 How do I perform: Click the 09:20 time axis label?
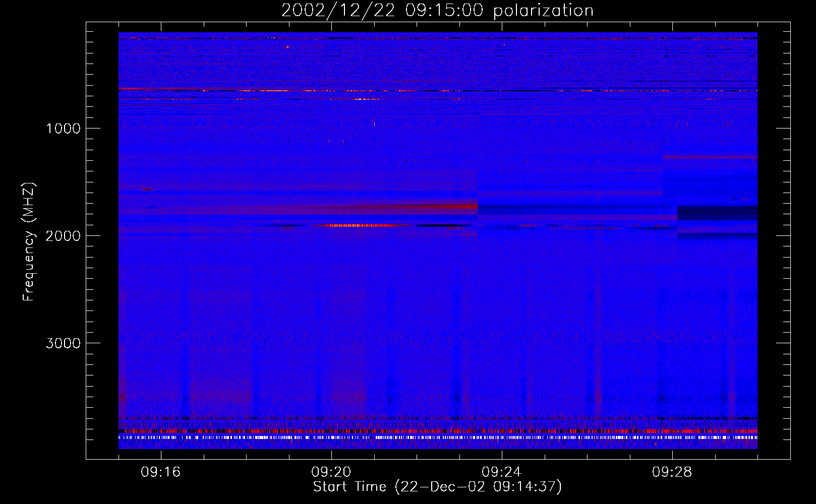331,472
